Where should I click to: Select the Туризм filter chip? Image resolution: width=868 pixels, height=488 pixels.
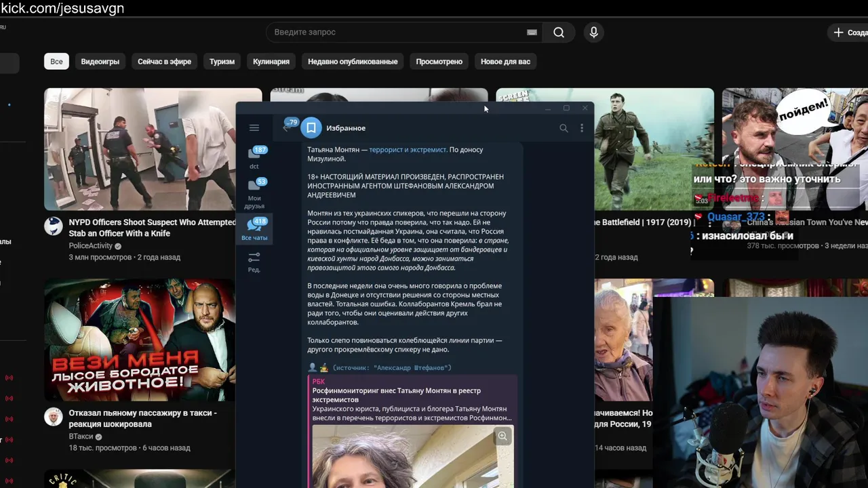222,62
